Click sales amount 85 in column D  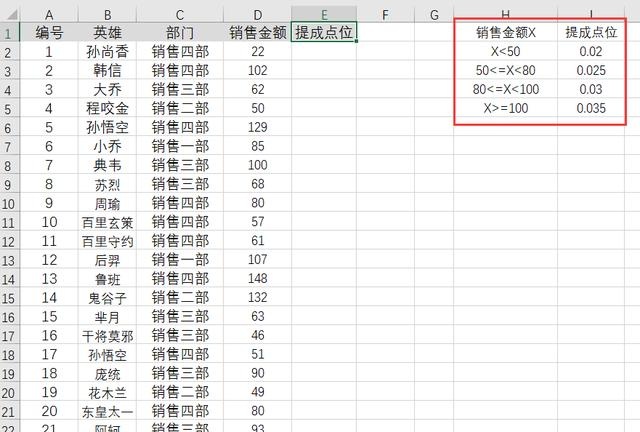(x=258, y=146)
